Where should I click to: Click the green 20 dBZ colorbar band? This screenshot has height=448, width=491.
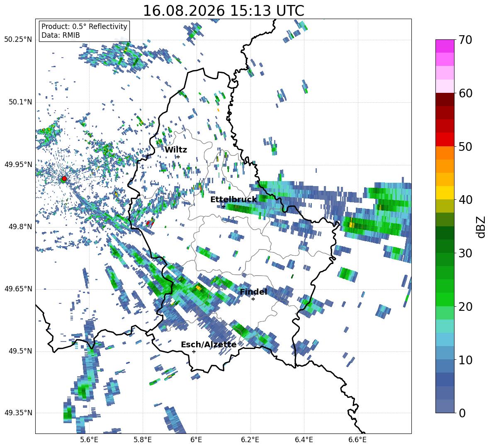coord(445,300)
